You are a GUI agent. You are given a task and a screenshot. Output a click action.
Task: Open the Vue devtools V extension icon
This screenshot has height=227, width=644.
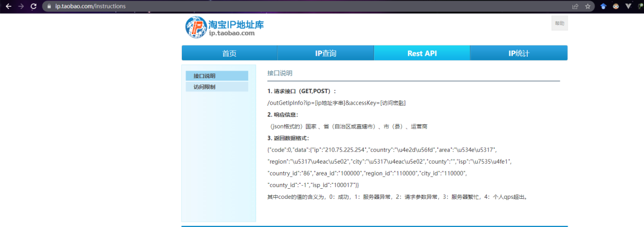point(628,7)
